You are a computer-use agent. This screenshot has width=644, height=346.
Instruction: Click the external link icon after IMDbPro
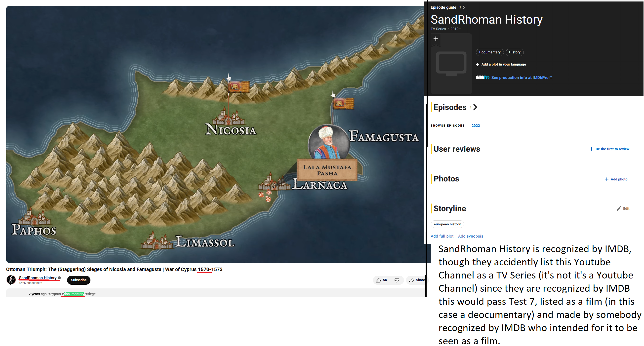click(551, 78)
